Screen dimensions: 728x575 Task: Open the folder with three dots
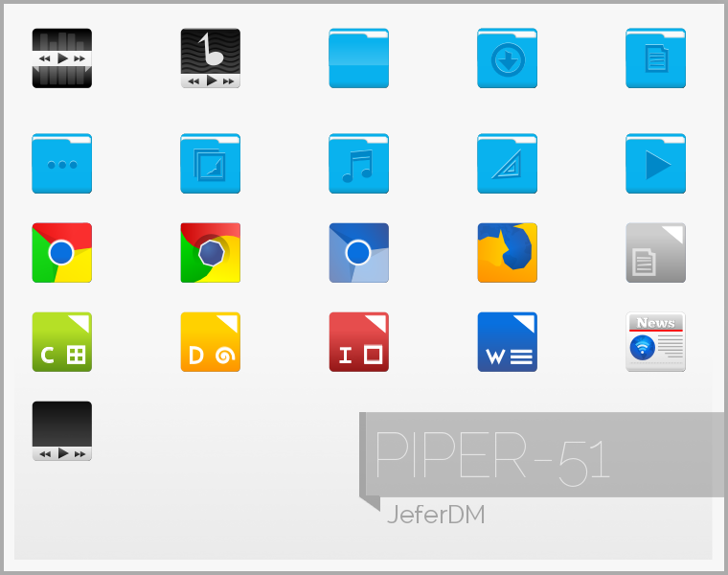tap(61, 164)
